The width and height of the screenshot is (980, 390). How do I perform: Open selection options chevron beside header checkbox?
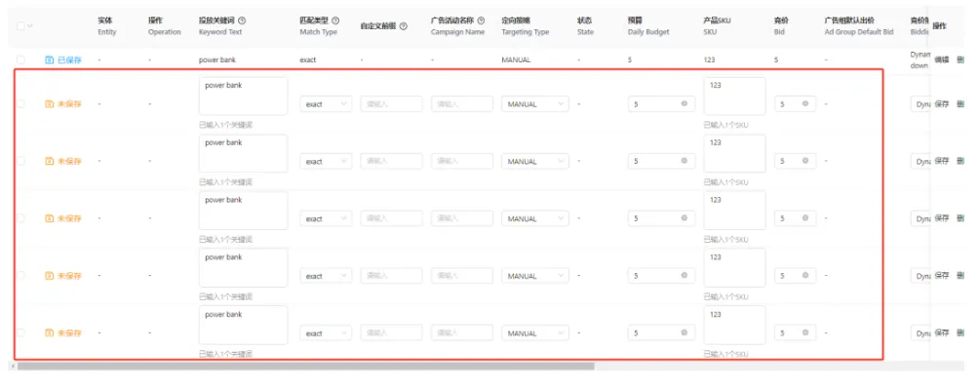tap(30, 26)
